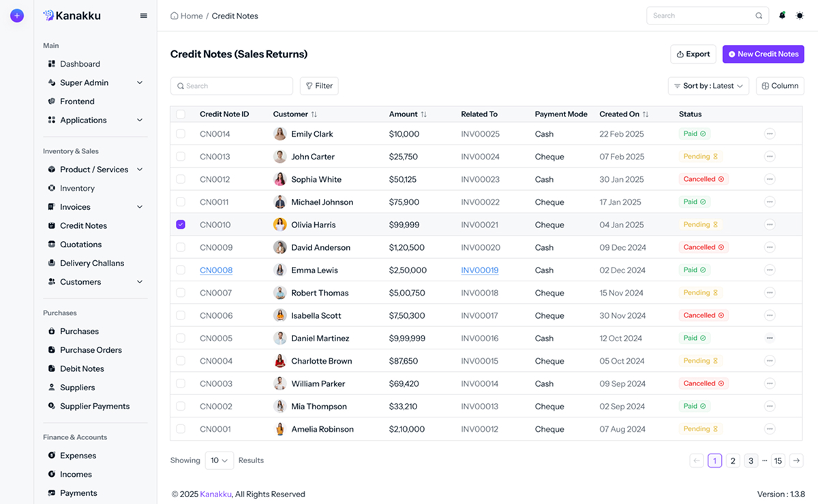818x504 pixels.
Task: Open Quotations in the sidebar
Action: pos(80,245)
